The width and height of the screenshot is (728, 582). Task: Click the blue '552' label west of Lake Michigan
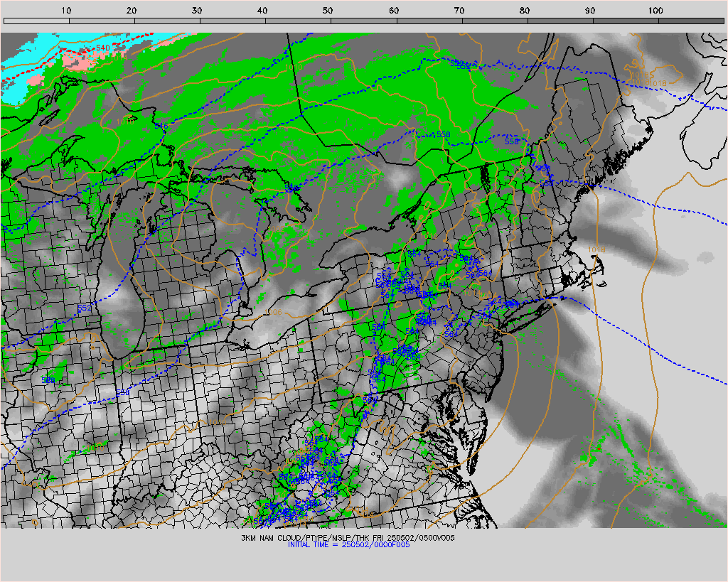(84, 308)
